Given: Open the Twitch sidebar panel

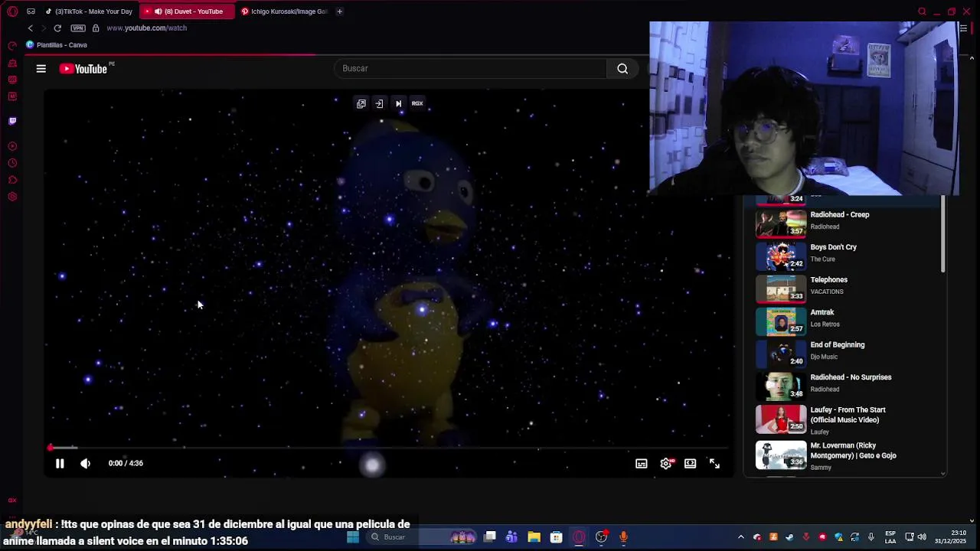Looking at the screenshot, I should [12, 121].
